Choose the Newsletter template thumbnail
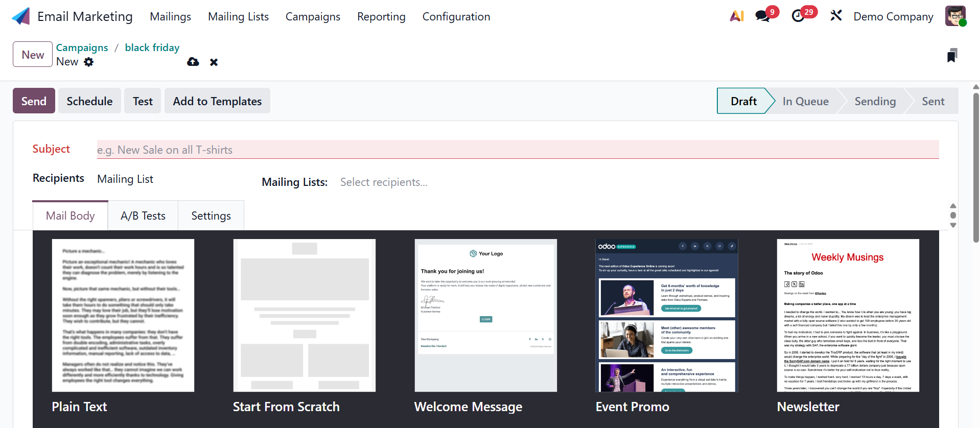Viewport: 980px width, 428px height. (848, 315)
